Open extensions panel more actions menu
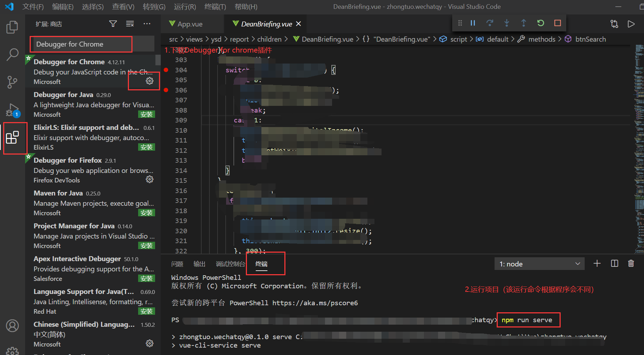This screenshot has height=355, width=644. coord(147,24)
